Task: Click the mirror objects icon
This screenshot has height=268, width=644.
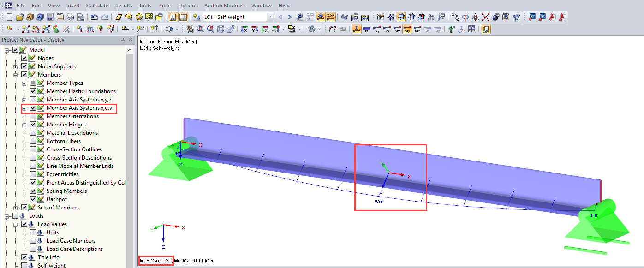Action: pos(476,17)
